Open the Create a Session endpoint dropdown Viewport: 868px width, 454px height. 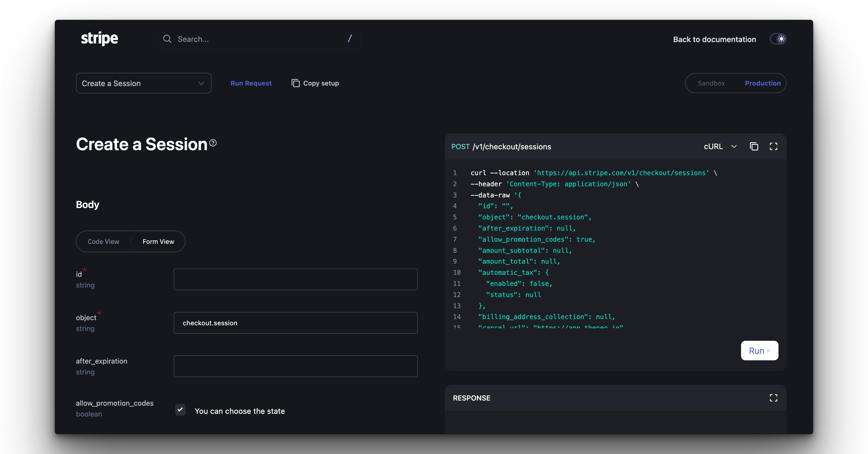tap(143, 83)
